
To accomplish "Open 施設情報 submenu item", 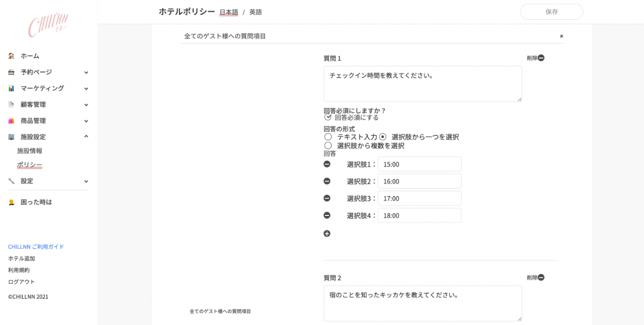I will pos(30,151).
